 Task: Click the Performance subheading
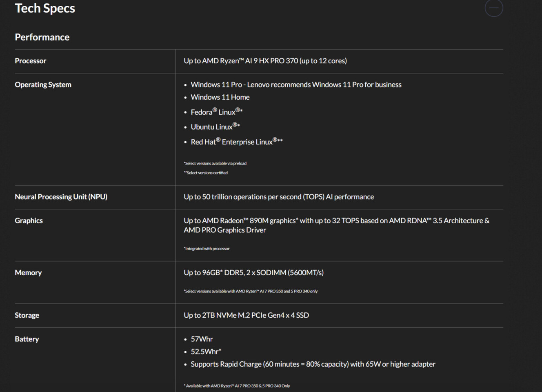[42, 37]
